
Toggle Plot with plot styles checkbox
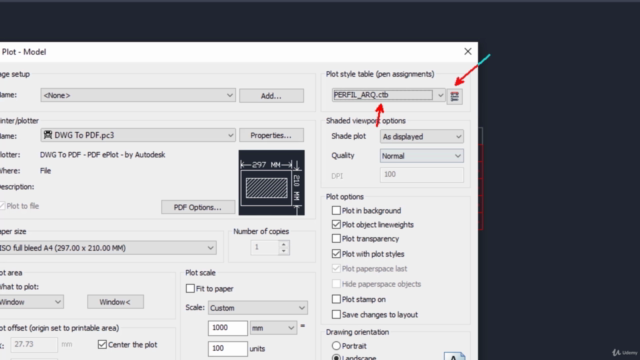click(x=336, y=254)
